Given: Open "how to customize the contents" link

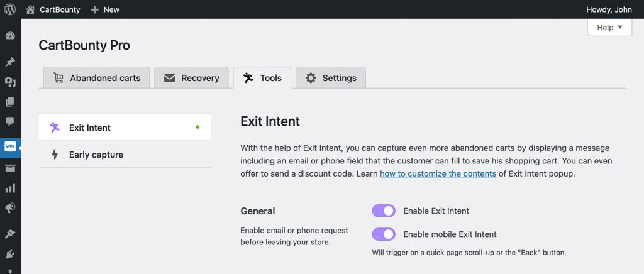Looking at the screenshot, I should (438, 173).
